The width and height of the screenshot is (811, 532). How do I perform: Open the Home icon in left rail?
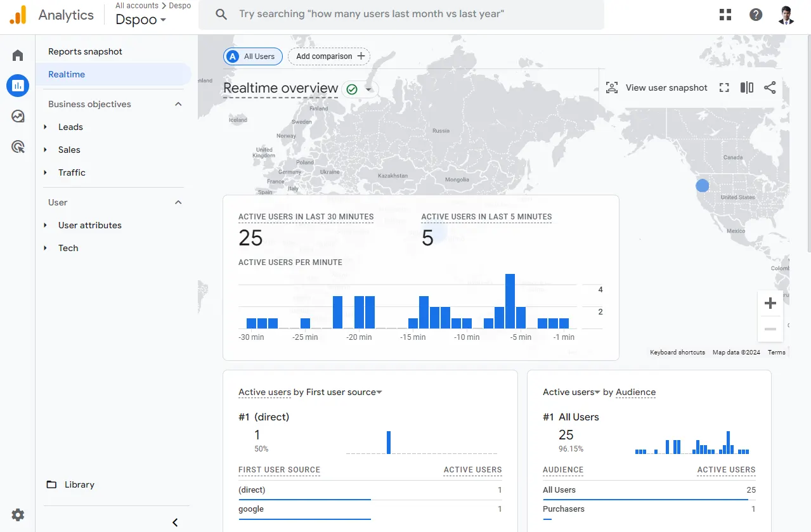18,55
